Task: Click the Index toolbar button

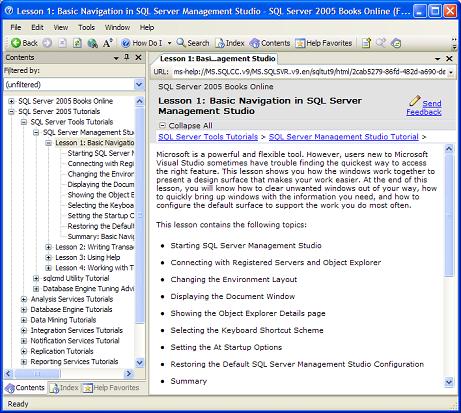Action: tap(230, 43)
